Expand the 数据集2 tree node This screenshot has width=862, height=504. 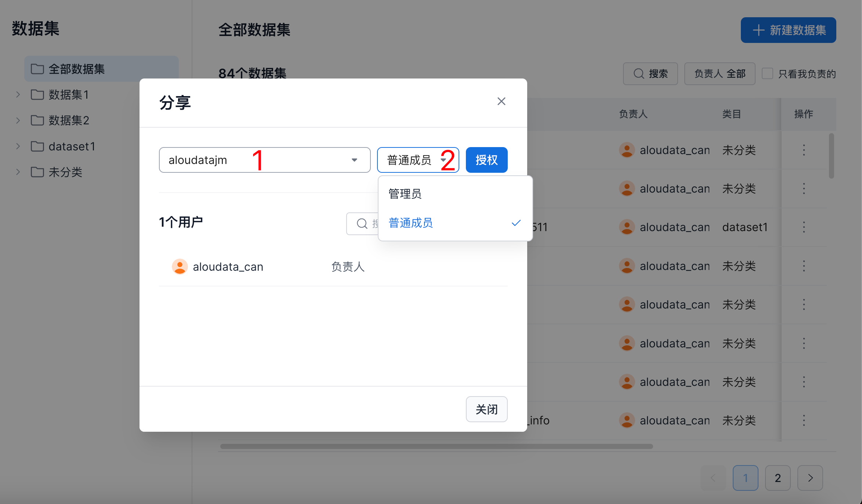[18, 120]
